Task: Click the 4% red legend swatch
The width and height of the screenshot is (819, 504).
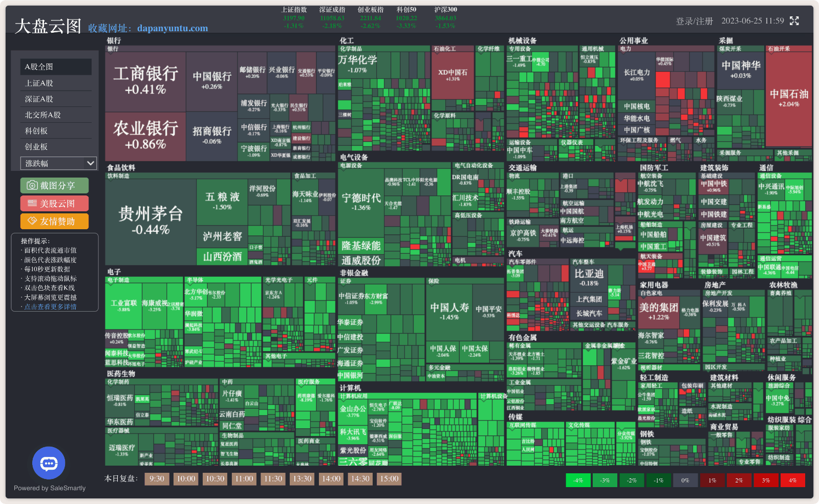Action: (792, 480)
